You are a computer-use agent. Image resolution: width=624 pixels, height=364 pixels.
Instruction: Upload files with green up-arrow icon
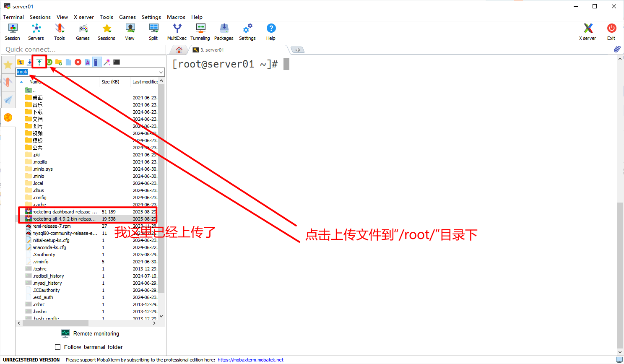coord(39,62)
